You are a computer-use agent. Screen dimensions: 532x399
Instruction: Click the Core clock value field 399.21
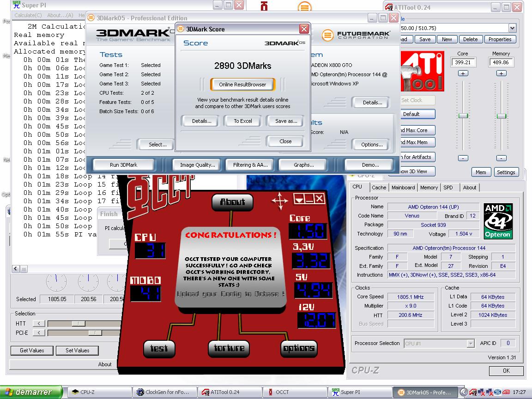tap(463, 62)
